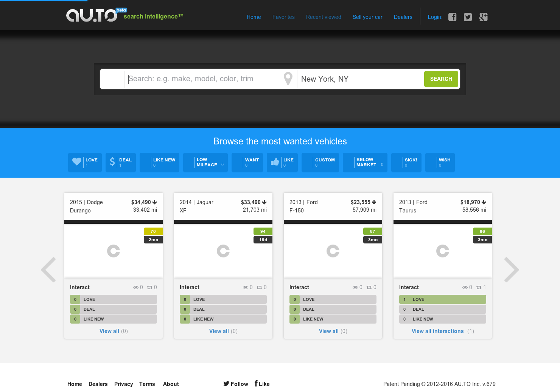Open footer Home link
Viewport: 560px width, 392px height.
coord(75,384)
